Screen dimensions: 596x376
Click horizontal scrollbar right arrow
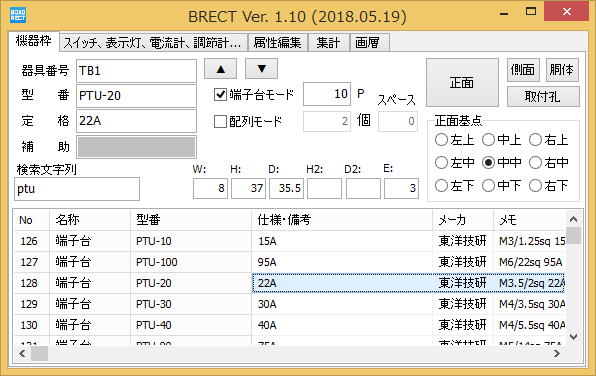tap(556, 354)
